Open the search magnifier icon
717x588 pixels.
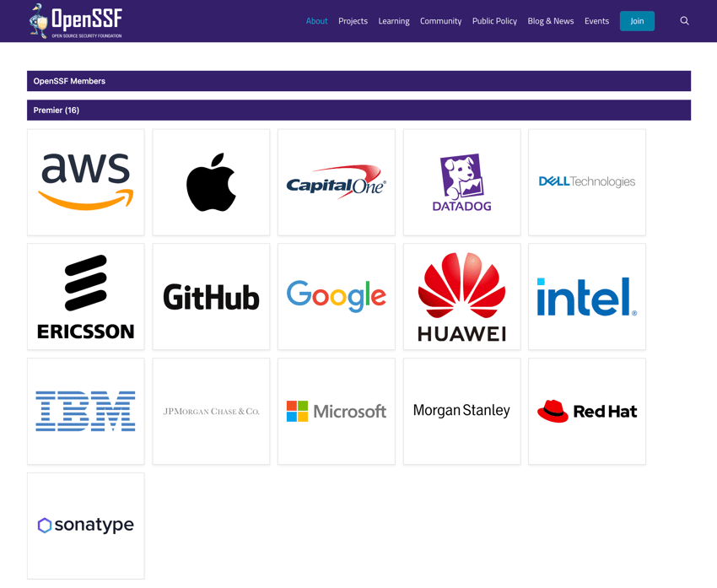[x=684, y=21]
